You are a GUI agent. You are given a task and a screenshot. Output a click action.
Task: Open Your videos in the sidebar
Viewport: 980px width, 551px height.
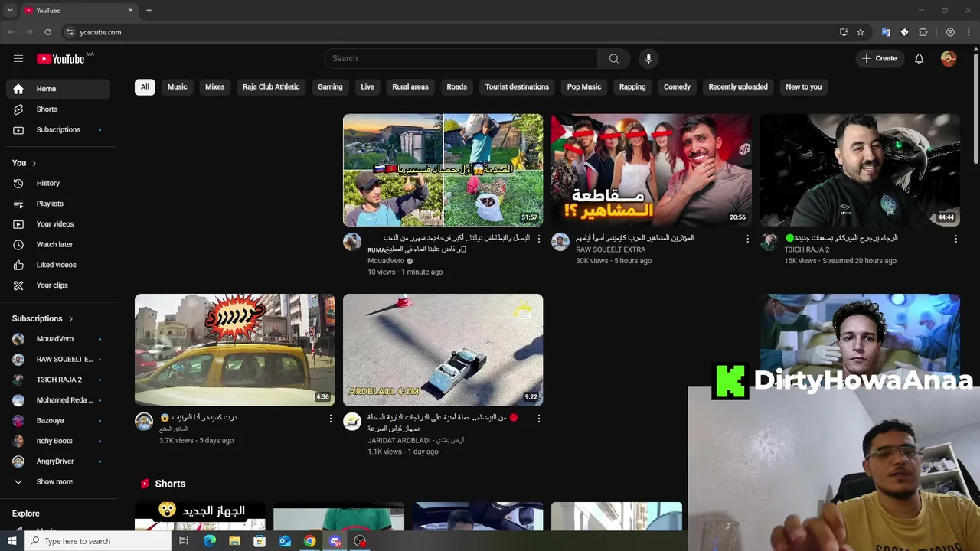point(58,224)
